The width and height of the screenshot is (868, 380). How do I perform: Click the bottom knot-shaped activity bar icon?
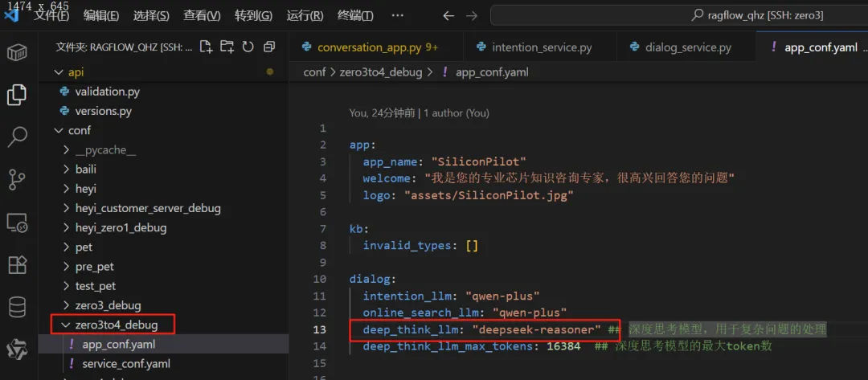(x=17, y=349)
